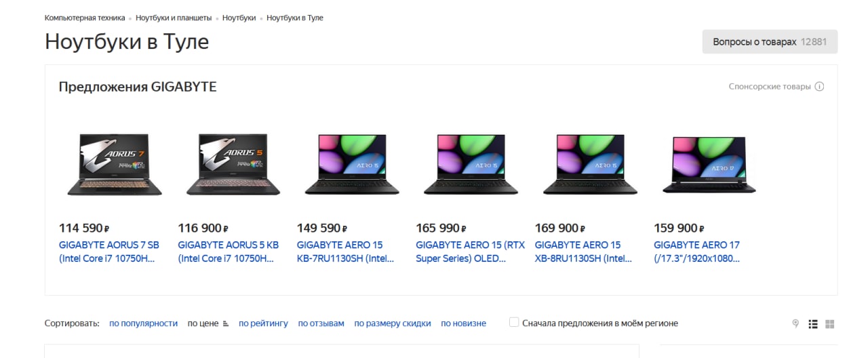Open the map location pin view
The width and height of the screenshot is (868, 358).
(795, 324)
